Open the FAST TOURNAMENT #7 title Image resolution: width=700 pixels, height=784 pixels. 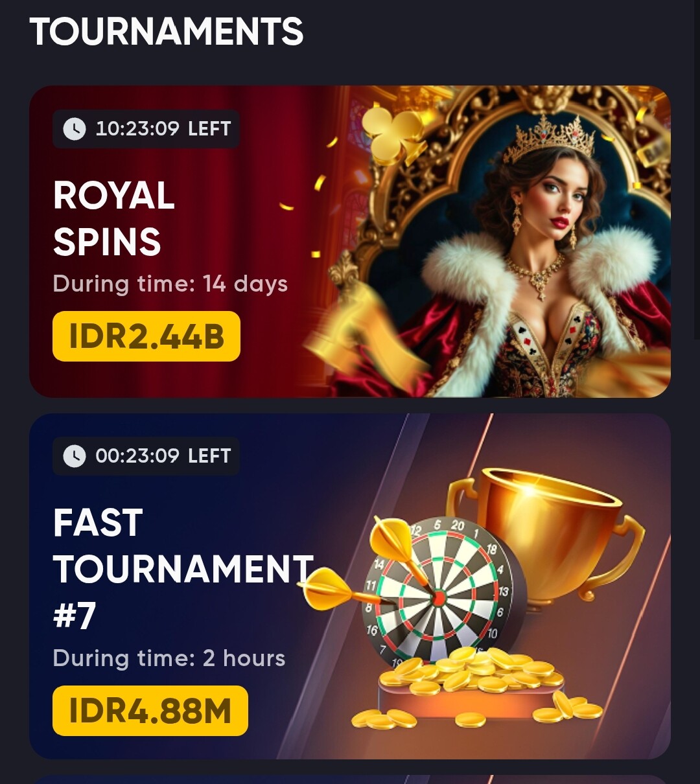183,569
